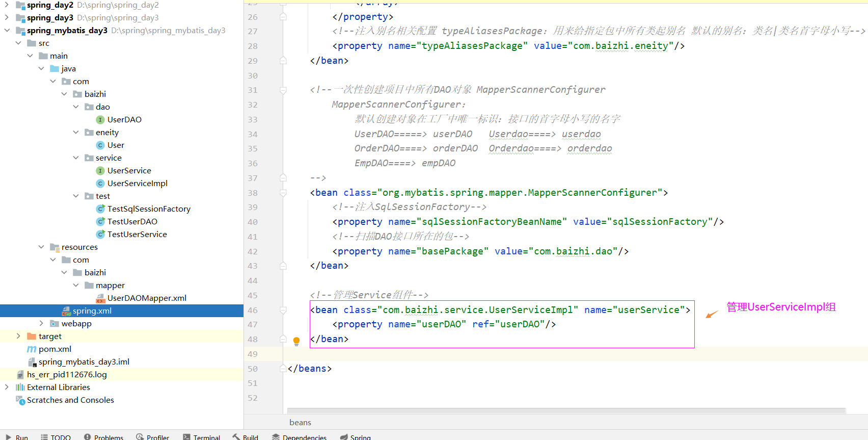Collapse the spring_mybatis_day3 project node

pos(7,31)
